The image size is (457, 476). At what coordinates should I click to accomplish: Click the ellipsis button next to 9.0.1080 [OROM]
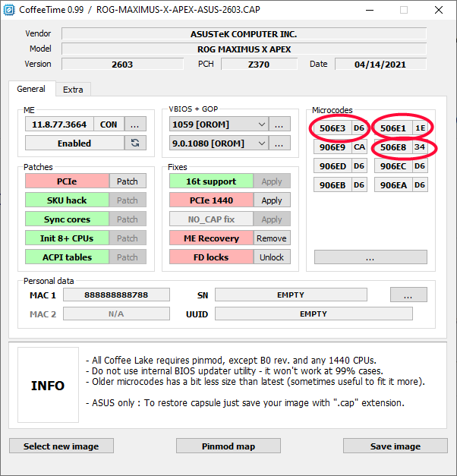point(279,143)
